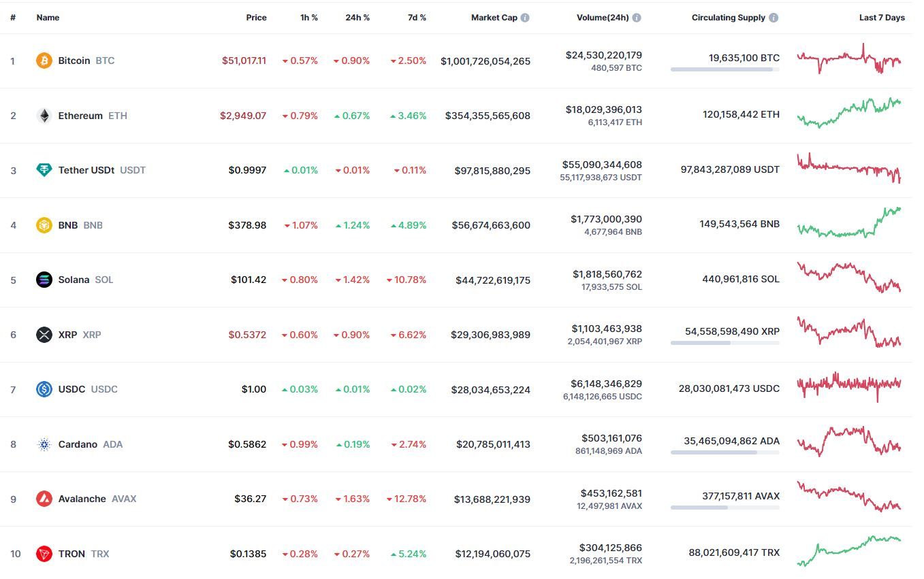Sort by 24h % column header

pyautogui.click(x=357, y=18)
